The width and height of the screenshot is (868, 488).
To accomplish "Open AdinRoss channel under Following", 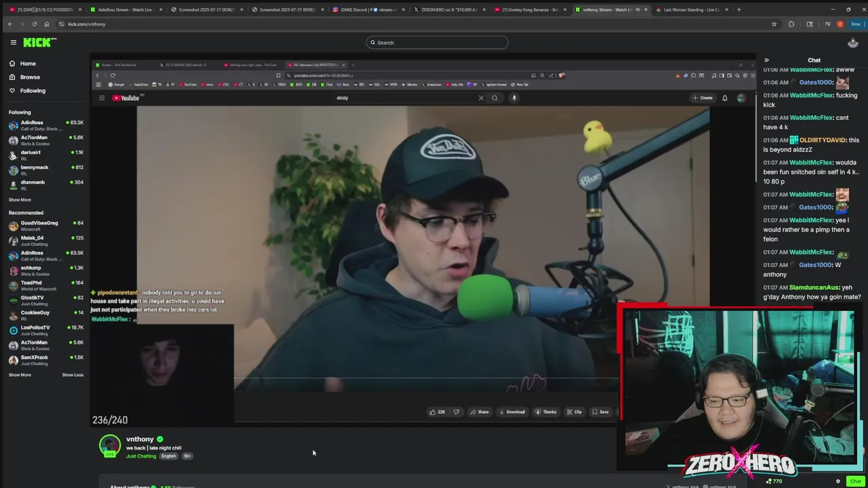I will [46, 125].
